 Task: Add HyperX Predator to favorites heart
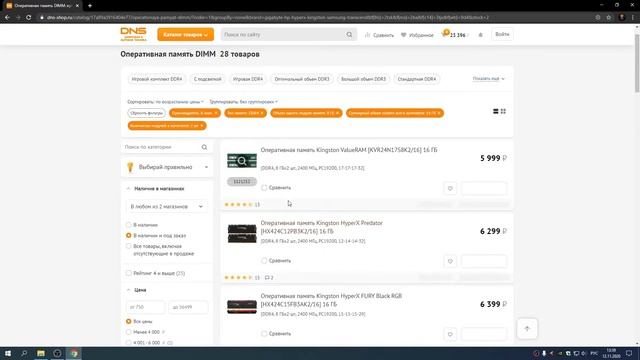pyautogui.click(x=450, y=261)
